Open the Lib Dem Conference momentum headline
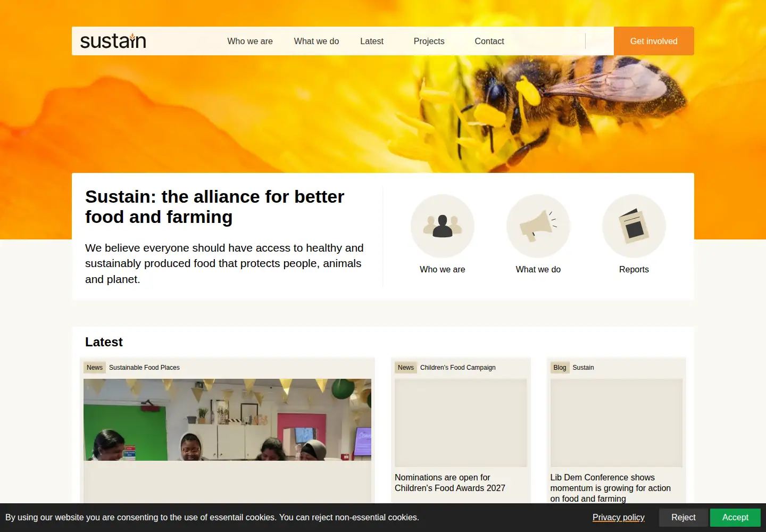Image resolution: width=766 pixels, height=532 pixels. tap(611, 488)
